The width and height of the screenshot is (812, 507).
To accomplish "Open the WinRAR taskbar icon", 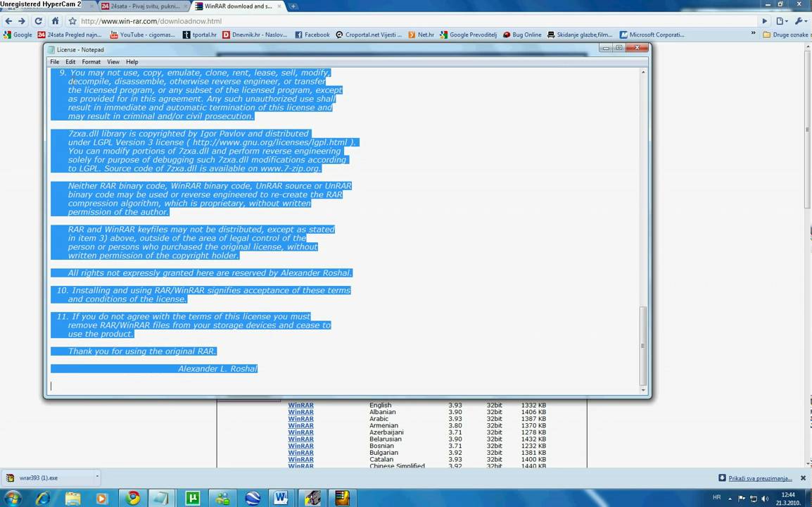I will [342, 498].
